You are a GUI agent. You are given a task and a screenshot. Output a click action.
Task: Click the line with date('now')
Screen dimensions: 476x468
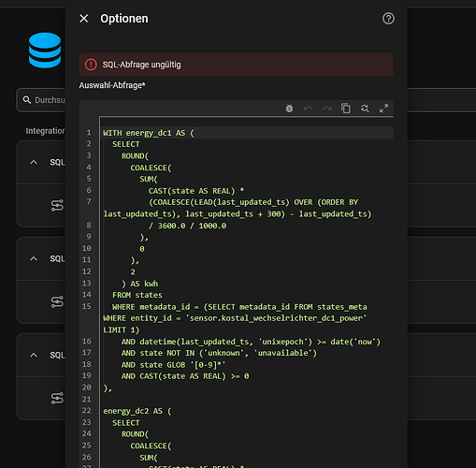pyautogui.click(x=251, y=342)
